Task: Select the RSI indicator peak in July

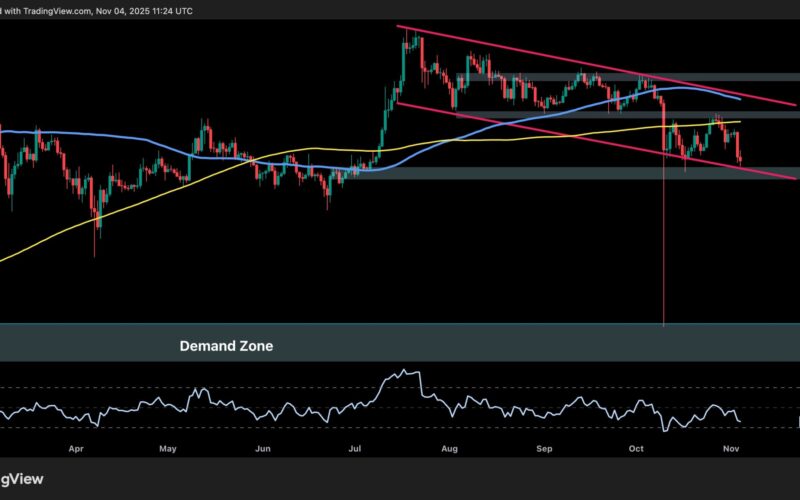Action: click(405, 372)
